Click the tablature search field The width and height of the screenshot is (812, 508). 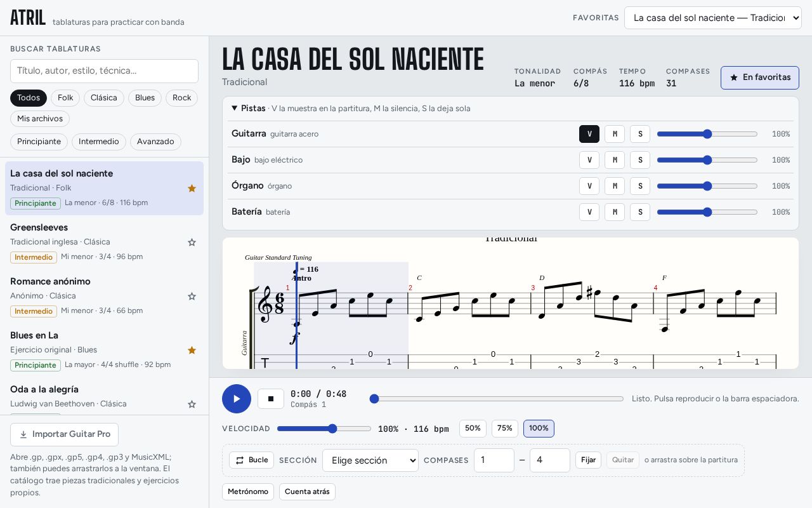point(104,71)
